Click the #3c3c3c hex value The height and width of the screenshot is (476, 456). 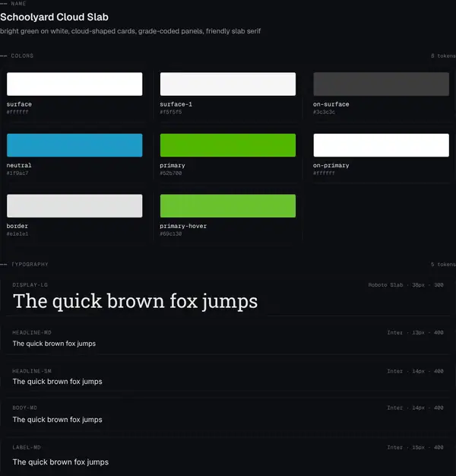point(324,112)
